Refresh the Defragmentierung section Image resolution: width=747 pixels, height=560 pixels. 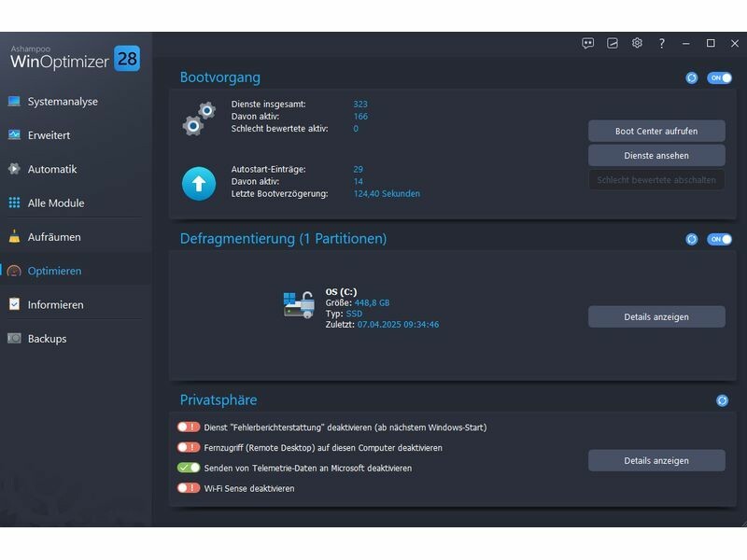point(692,239)
